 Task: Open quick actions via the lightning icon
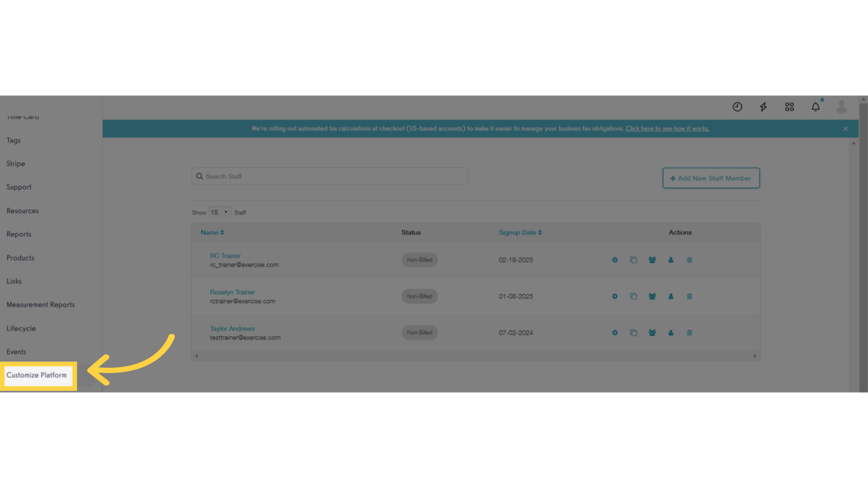[x=763, y=107]
